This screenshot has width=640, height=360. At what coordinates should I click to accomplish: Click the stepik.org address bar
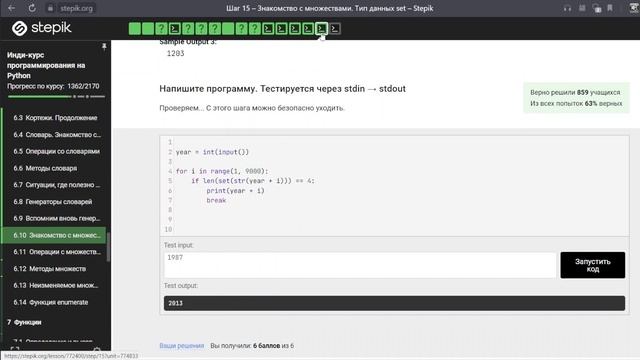point(76,8)
